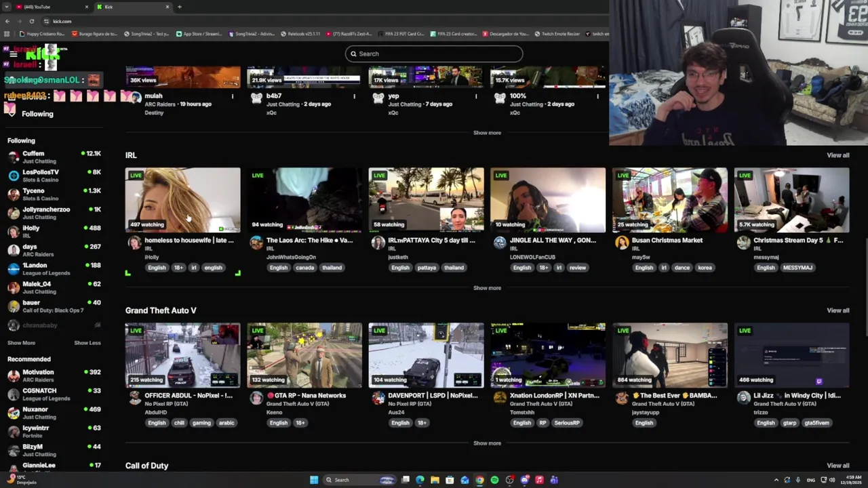This screenshot has height=488, width=868.
Task: Switch to the YouTube browser tab
Action: point(52,7)
